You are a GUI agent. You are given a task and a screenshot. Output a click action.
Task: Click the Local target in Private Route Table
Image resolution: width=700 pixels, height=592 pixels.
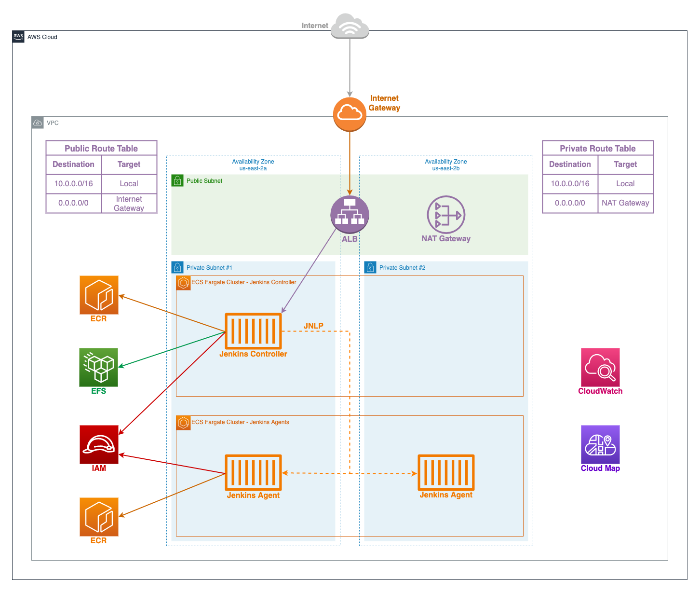tap(625, 183)
